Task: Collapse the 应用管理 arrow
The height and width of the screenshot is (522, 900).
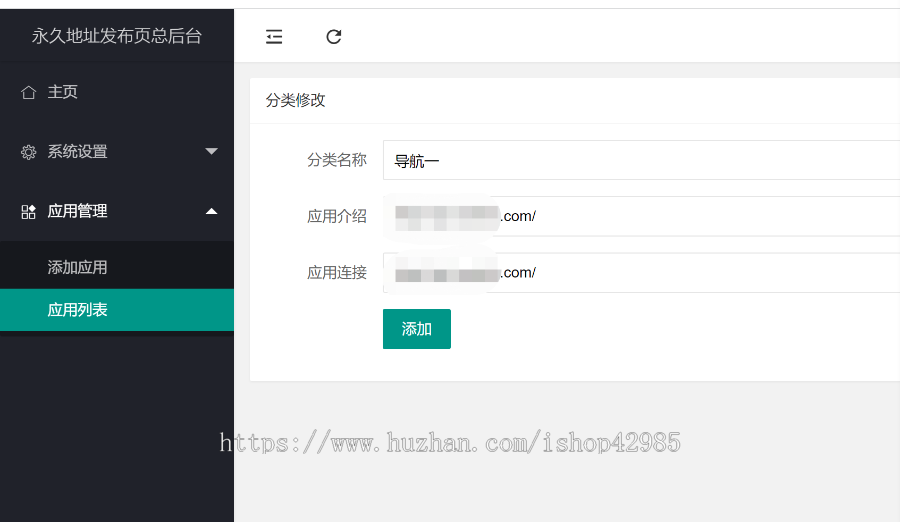Action: pyautogui.click(x=211, y=211)
